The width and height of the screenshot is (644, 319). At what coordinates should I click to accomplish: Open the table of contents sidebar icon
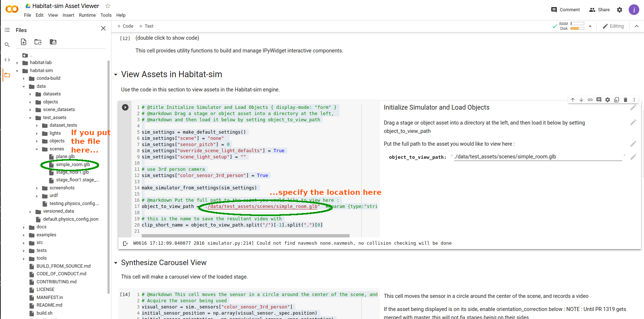pyautogui.click(x=7, y=30)
